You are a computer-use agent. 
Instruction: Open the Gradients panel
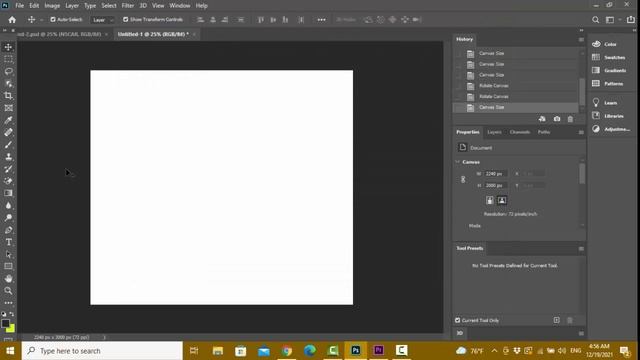click(609, 70)
